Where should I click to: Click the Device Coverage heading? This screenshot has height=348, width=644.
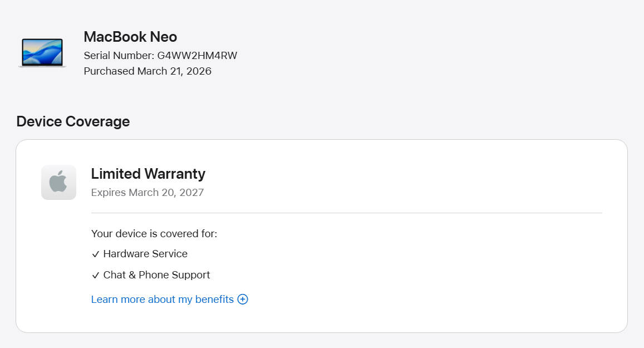pos(73,121)
